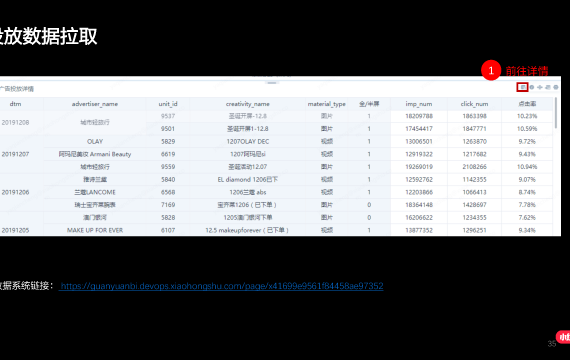570x360 pixels.
Task: Click unit_id cell 9501
Action: click(168, 129)
